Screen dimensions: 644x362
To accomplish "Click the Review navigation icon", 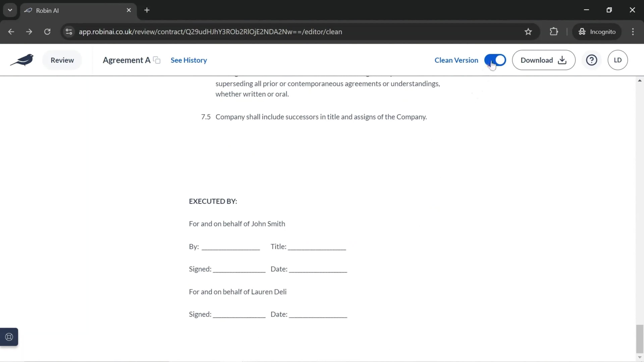I will coord(62,60).
